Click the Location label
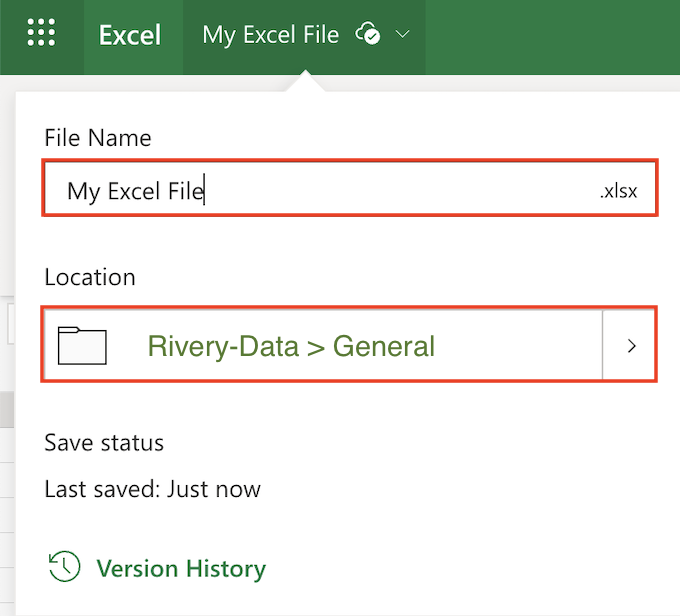The height and width of the screenshot is (616, 680). point(90,277)
